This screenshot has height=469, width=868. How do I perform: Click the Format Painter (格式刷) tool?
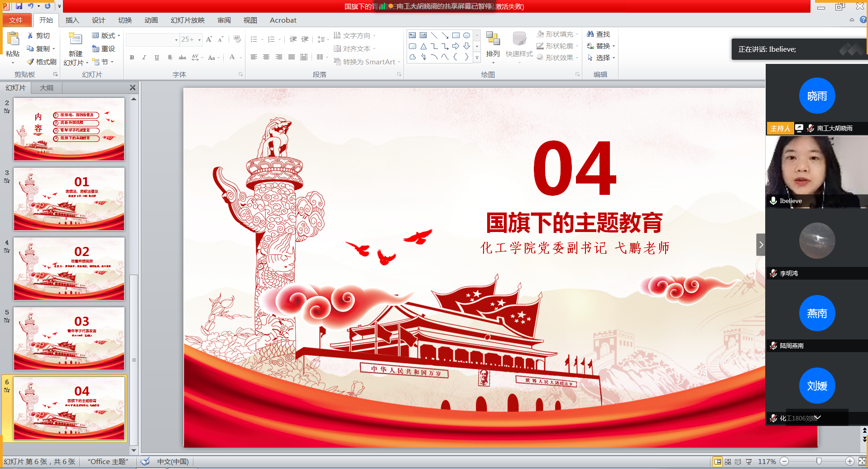pos(41,62)
